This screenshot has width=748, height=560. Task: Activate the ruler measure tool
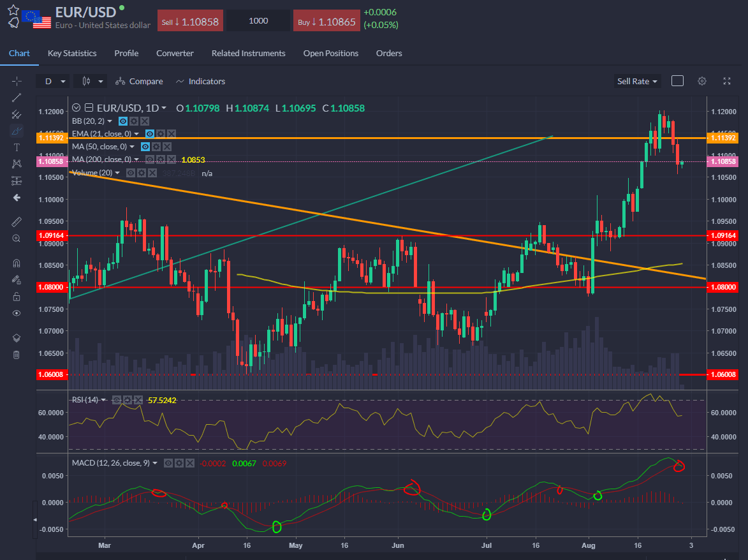click(x=17, y=221)
